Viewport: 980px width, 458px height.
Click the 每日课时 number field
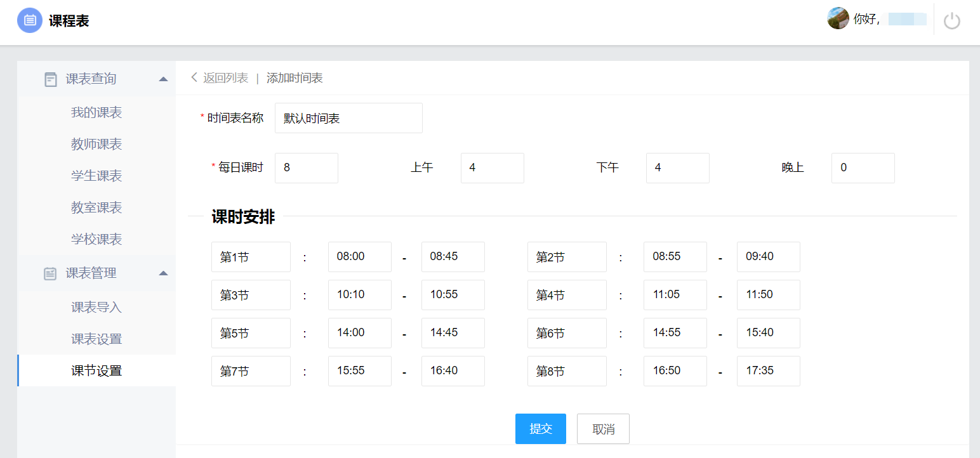coord(306,168)
